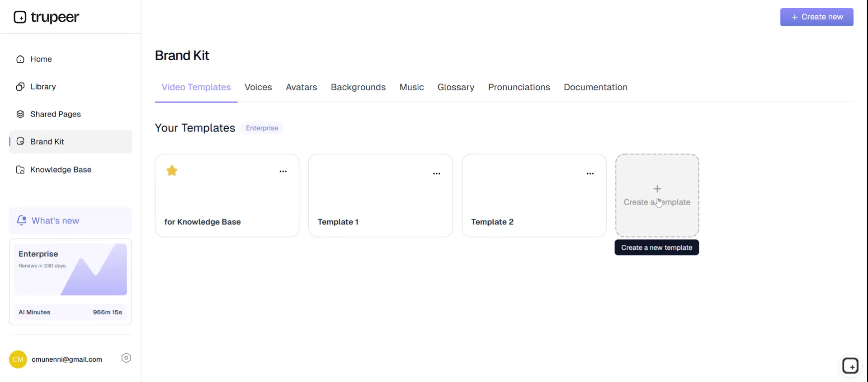Switch to the Pronunciations tab
This screenshot has height=382, width=868.
pos(519,88)
